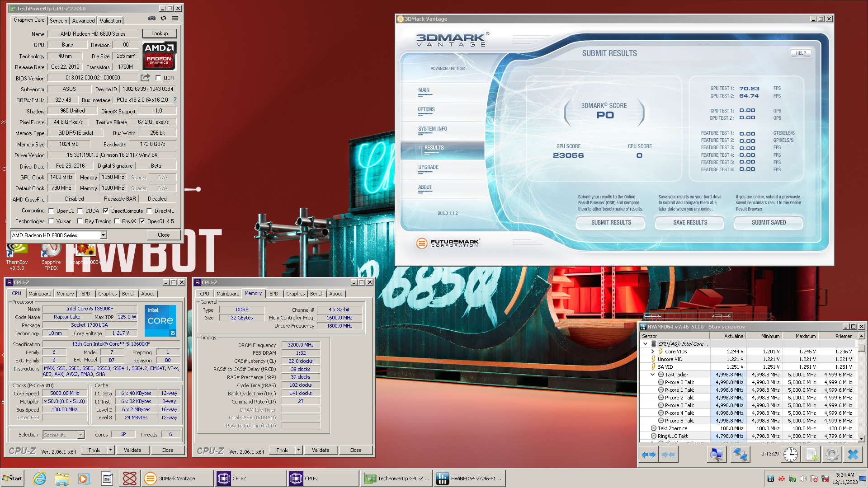Open Tools dropdown arrow in Memory CPU-Z
This screenshot has height=488, width=868.
(298, 450)
